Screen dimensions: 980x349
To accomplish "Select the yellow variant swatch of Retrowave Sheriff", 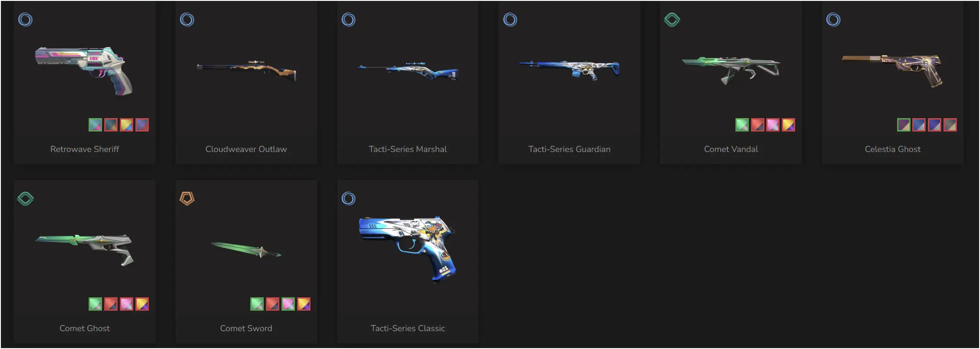I will 127,125.
